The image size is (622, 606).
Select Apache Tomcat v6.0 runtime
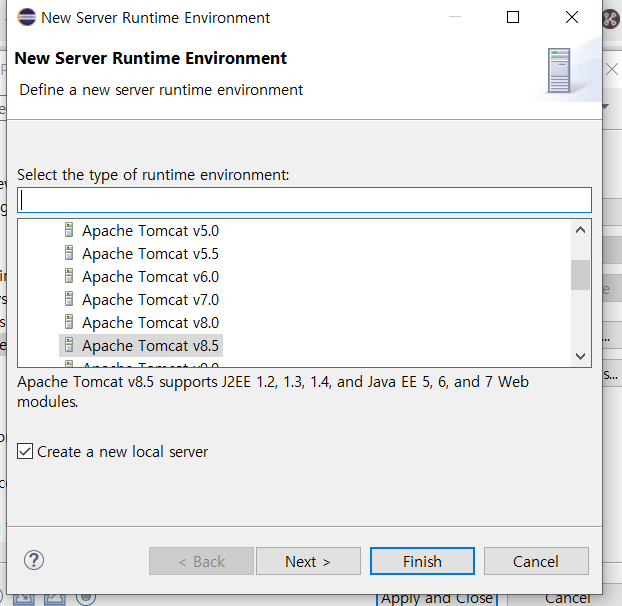150,277
